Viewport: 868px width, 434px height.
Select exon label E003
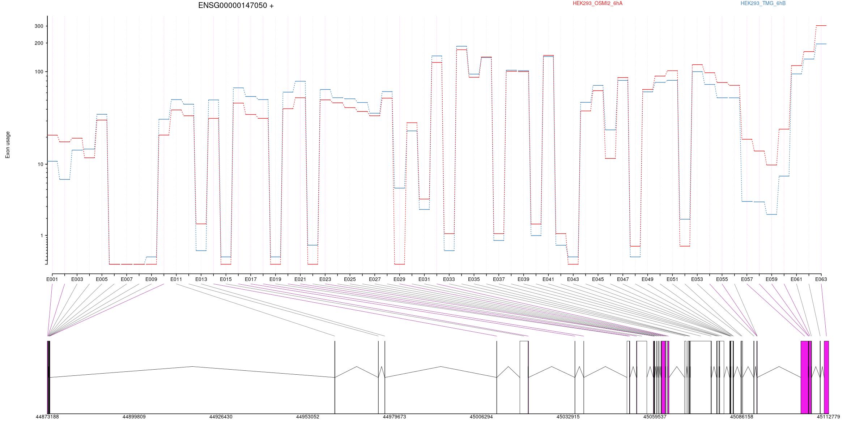77,279
